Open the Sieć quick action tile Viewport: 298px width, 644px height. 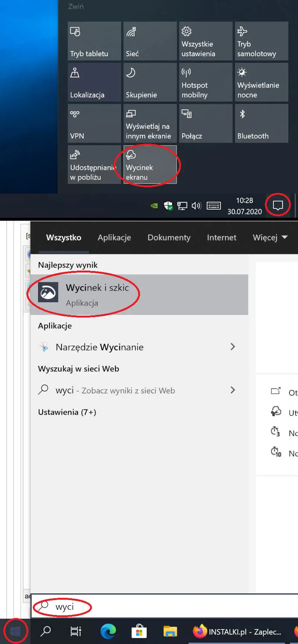tap(150, 41)
